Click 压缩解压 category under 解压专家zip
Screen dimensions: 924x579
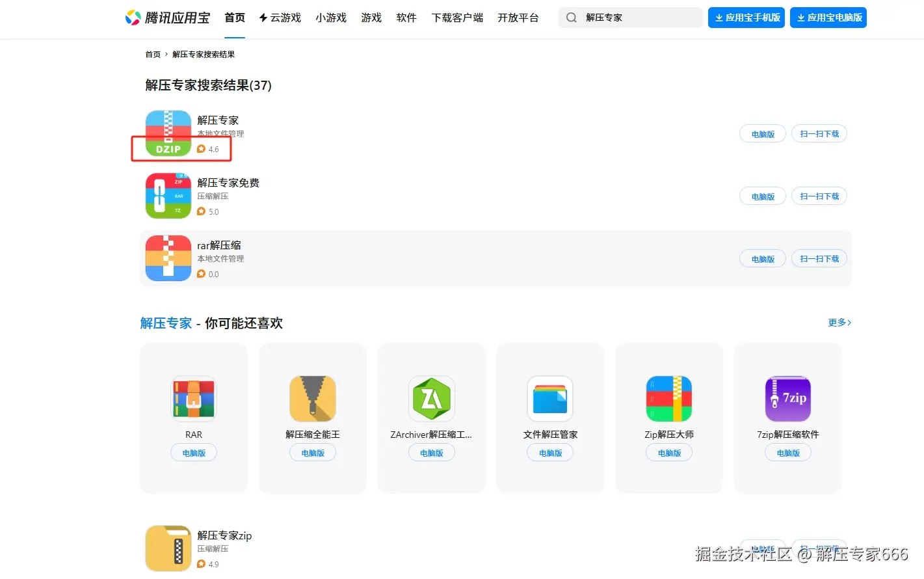tap(213, 549)
